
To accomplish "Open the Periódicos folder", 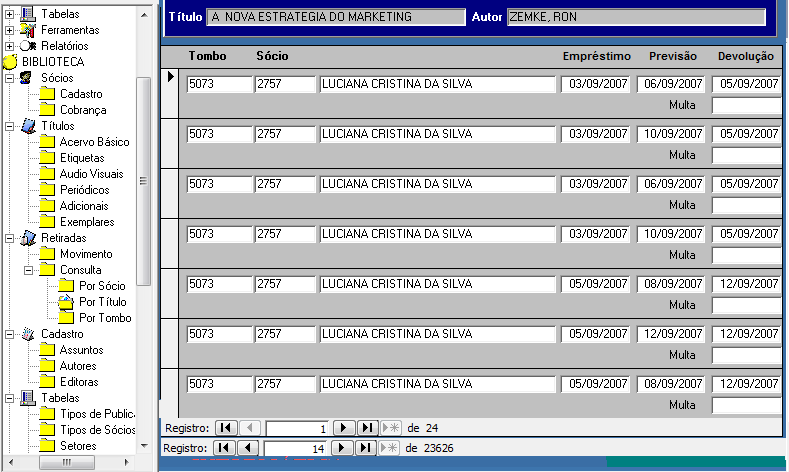I will coord(74,190).
